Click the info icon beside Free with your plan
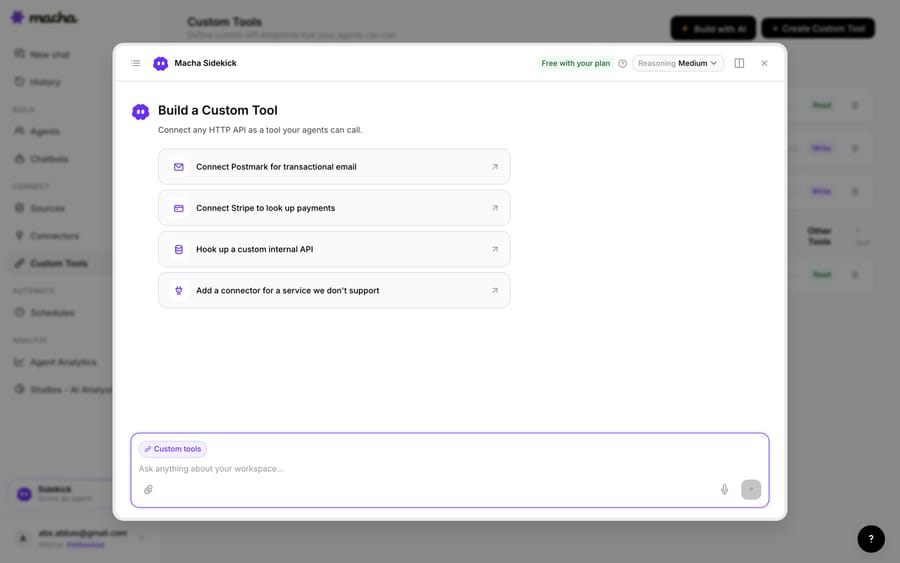 click(622, 63)
